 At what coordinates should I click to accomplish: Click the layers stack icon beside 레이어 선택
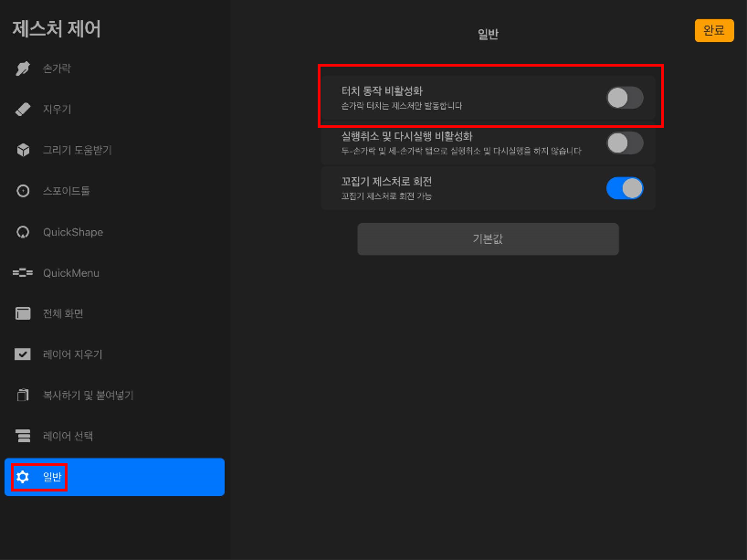pos(23,436)
